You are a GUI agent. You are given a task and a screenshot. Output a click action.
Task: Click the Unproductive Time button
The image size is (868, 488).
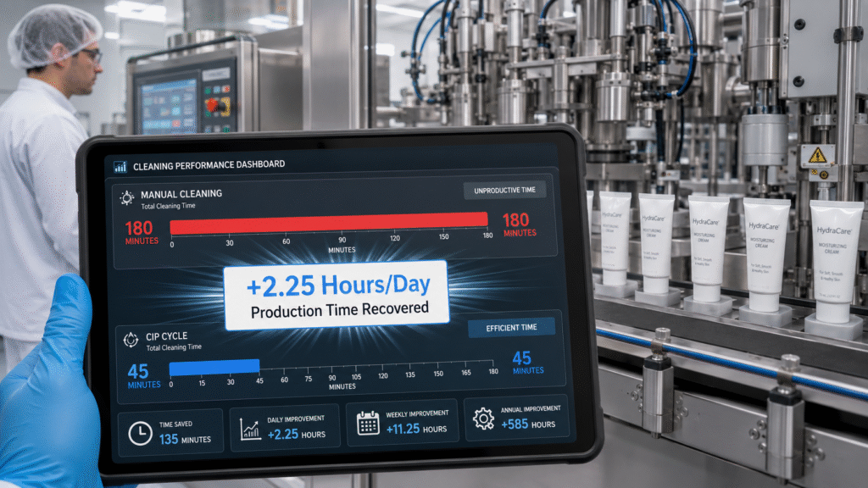coord(504,191)
